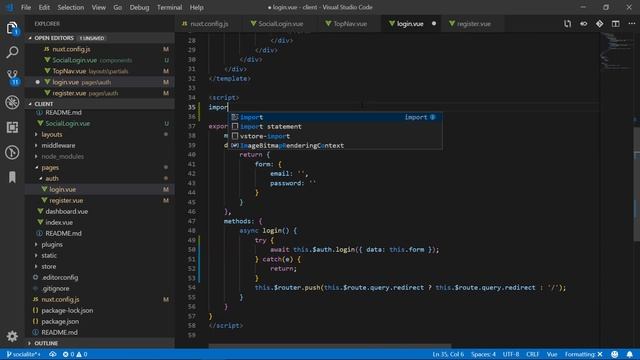Open the notifications bell icon

630,354
